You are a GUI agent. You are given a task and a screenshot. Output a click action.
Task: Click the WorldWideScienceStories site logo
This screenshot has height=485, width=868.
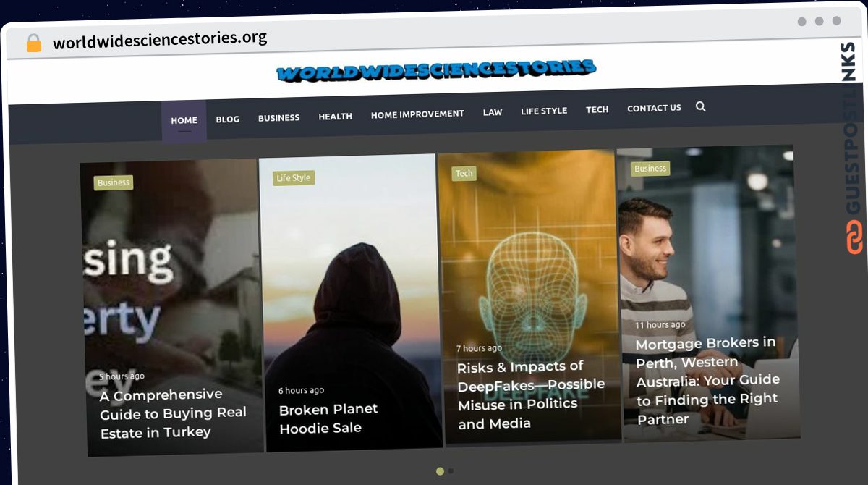pos(436,70)
